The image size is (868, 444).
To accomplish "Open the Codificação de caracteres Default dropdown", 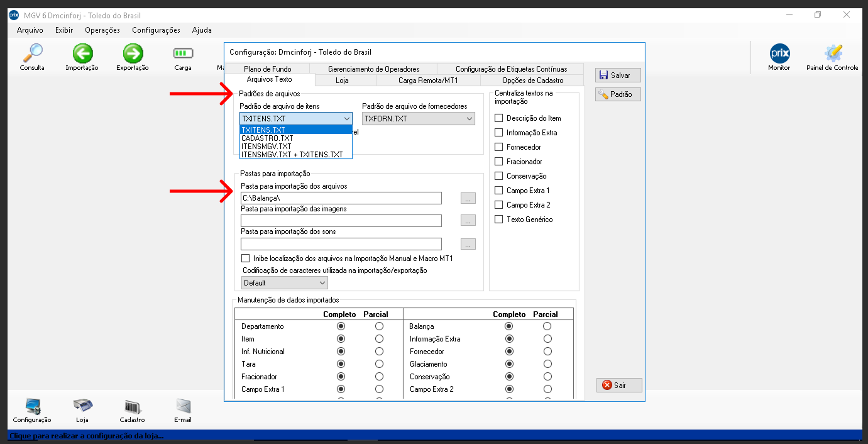I will tap(284, 283).
